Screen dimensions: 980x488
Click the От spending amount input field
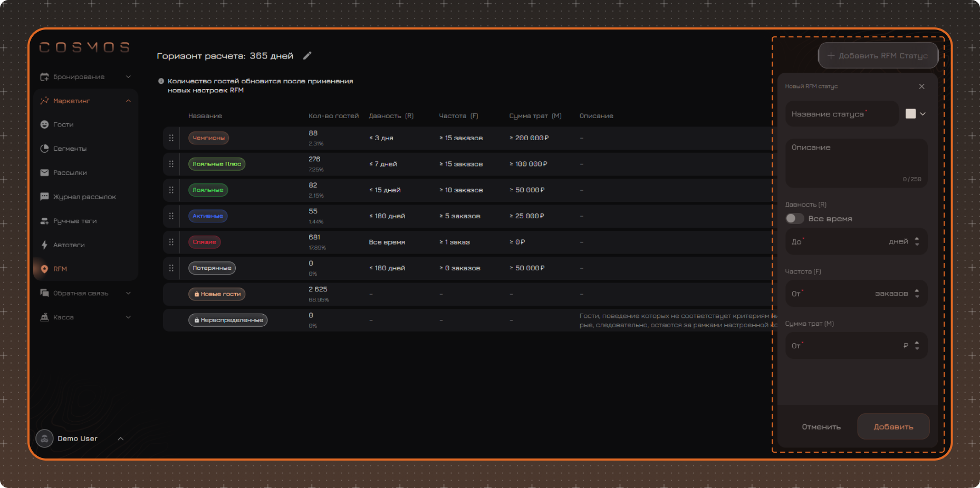click(856, 346)
